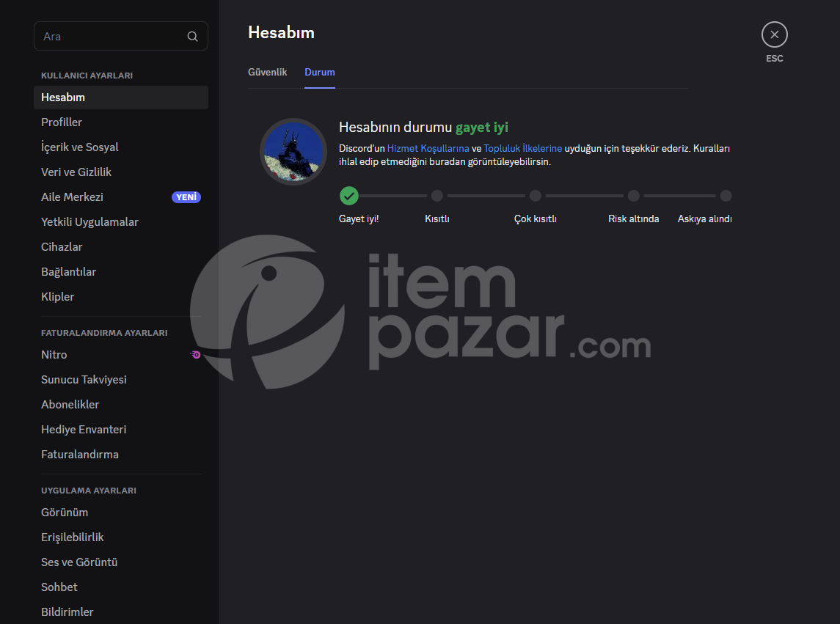The image size is (840, 624).
Task: Click the 'FATURALANDIRMA AYARLARI' section header
Action: [x=104, y=333]
